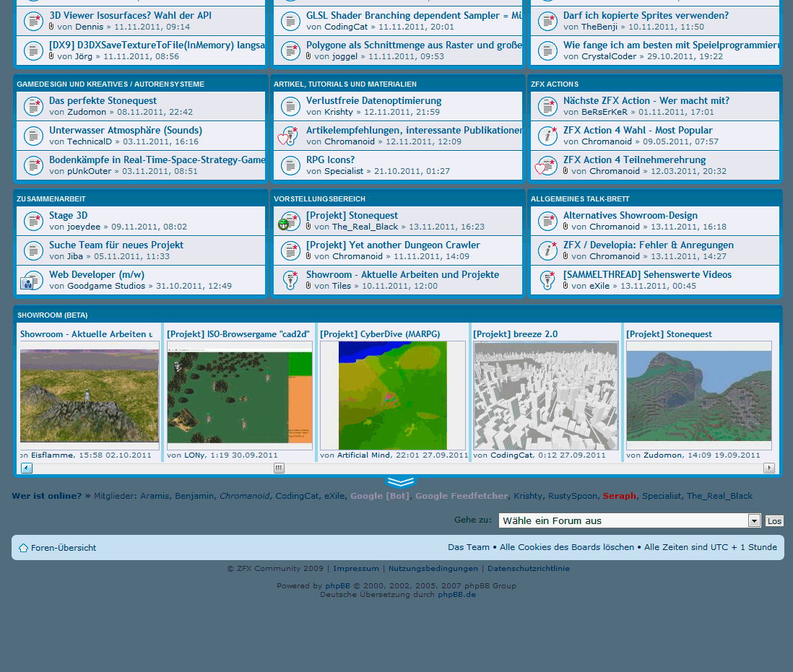793x672 pixels.
Task: Click info icon beside ZFX Action 4 Wahl
Action: tap(548, 136)
